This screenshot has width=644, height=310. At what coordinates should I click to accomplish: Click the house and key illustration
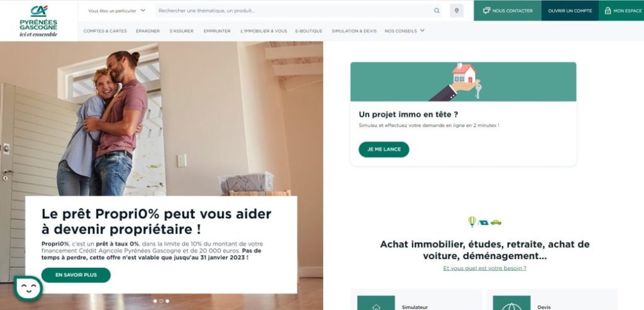click(x=456, y=81)
